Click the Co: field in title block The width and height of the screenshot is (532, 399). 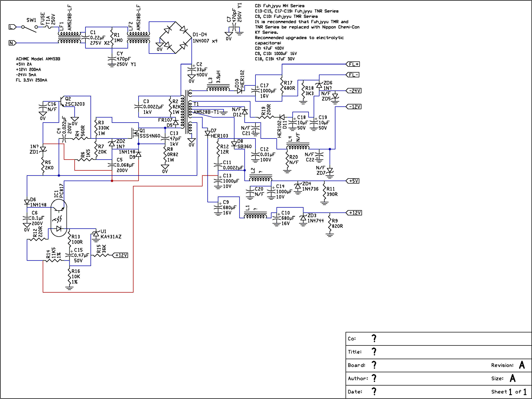point(439,339)
